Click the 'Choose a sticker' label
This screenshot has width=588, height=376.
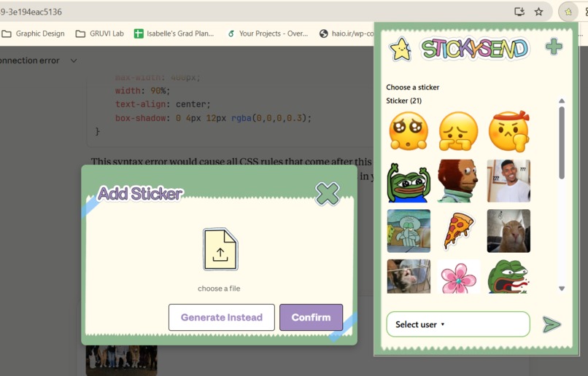tap(412, 87)
